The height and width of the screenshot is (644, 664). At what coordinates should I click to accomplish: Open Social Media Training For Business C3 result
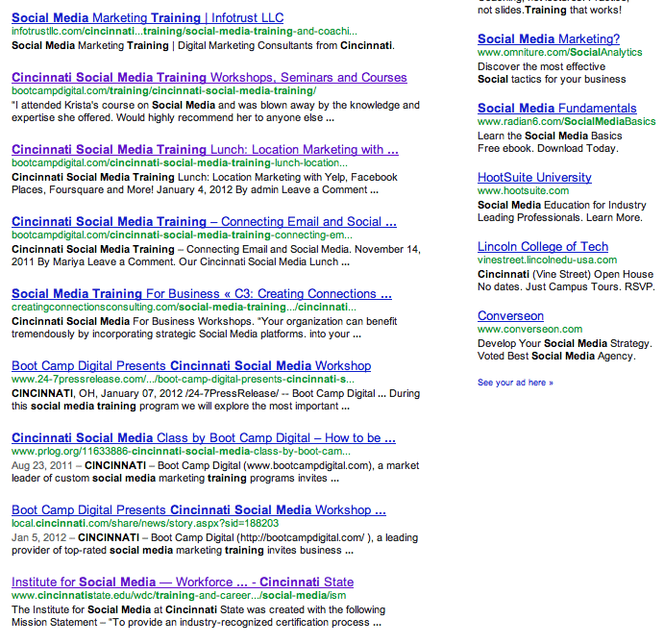pos(201,293)
